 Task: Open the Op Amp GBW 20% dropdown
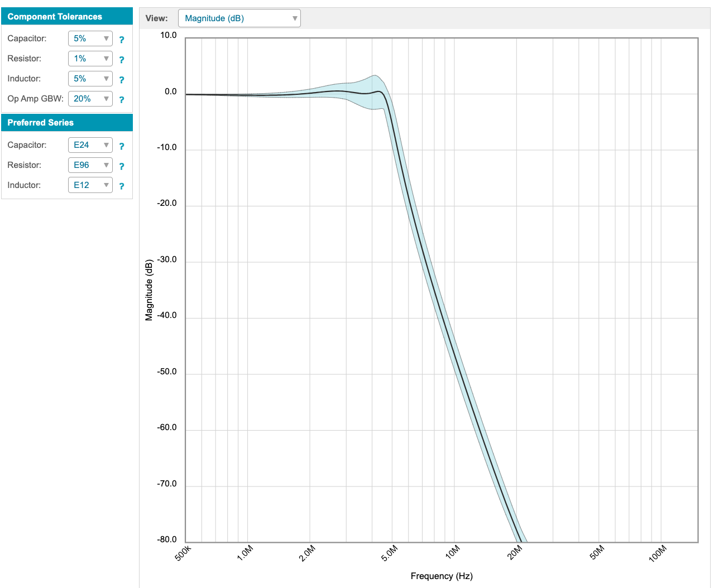point(90,99)
